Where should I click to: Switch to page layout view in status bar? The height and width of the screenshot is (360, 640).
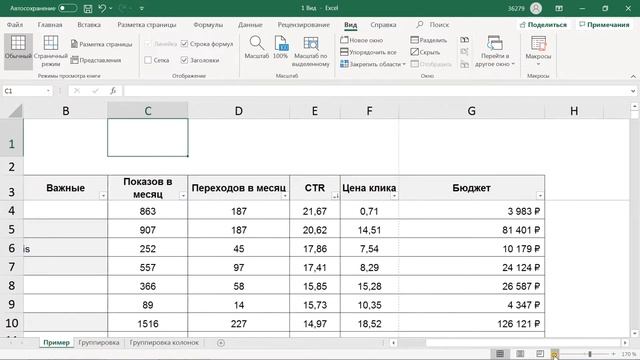[x=520, y=353]
